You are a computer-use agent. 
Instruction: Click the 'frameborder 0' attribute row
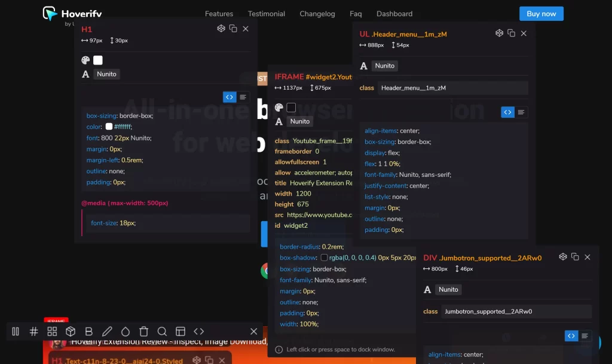297,151
